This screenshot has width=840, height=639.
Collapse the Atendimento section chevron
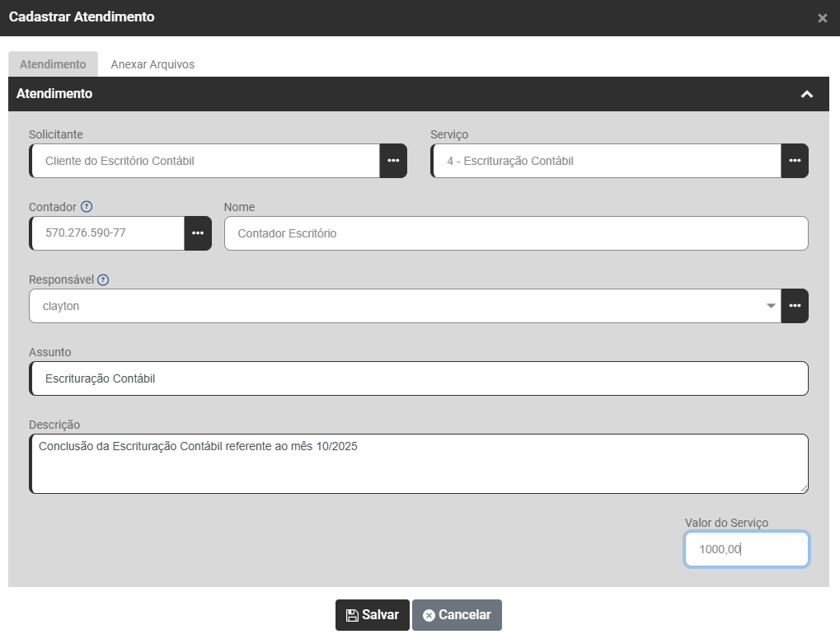coord(807,94)
